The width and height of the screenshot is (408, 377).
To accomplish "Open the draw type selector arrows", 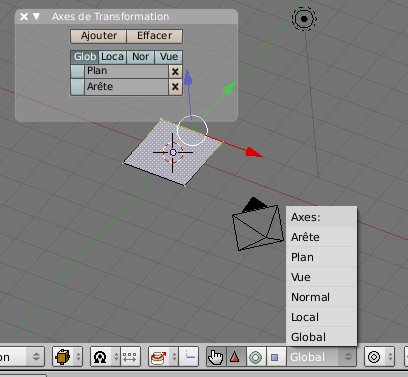I will click(x=78, y=357).
